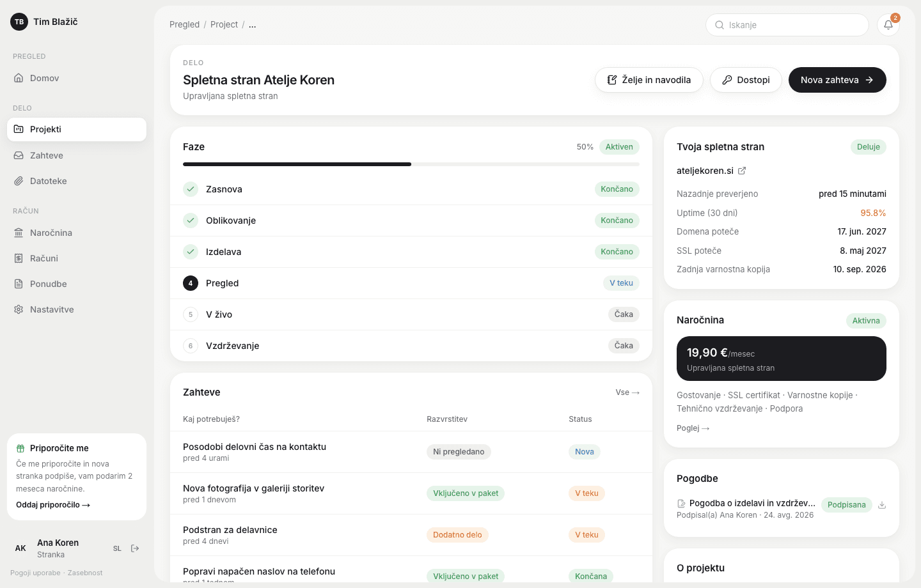Viewport: 921px width, 588px height.
Task: View all requests via Vse link
Action: 627,392
